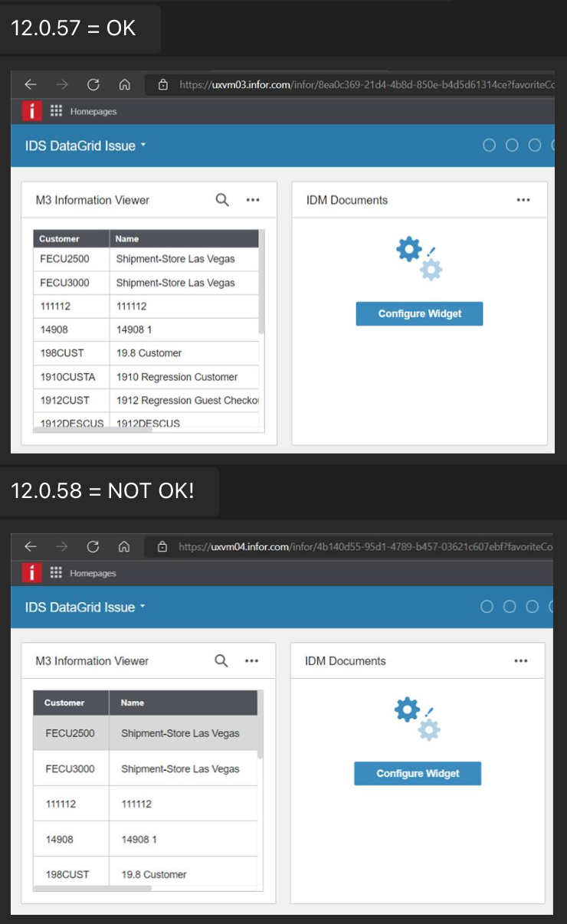Click the forward arrow in the 12.0.57 browser
The width and height of the screenshot is (567, 924).
[x=62, y=84]
